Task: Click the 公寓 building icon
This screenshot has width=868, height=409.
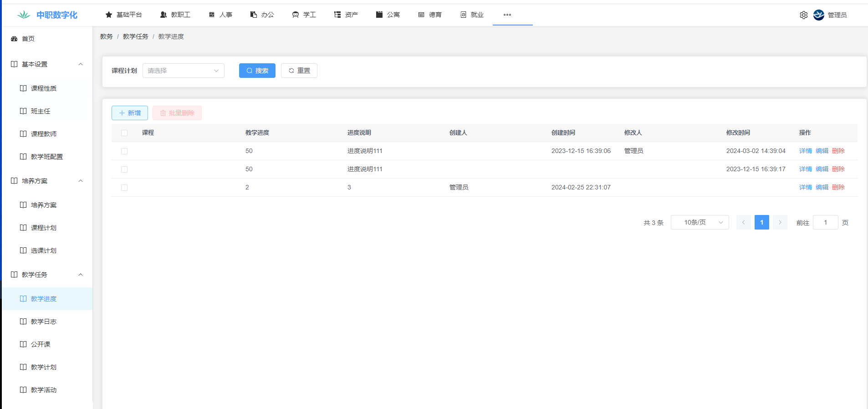Action: [379, 15]
